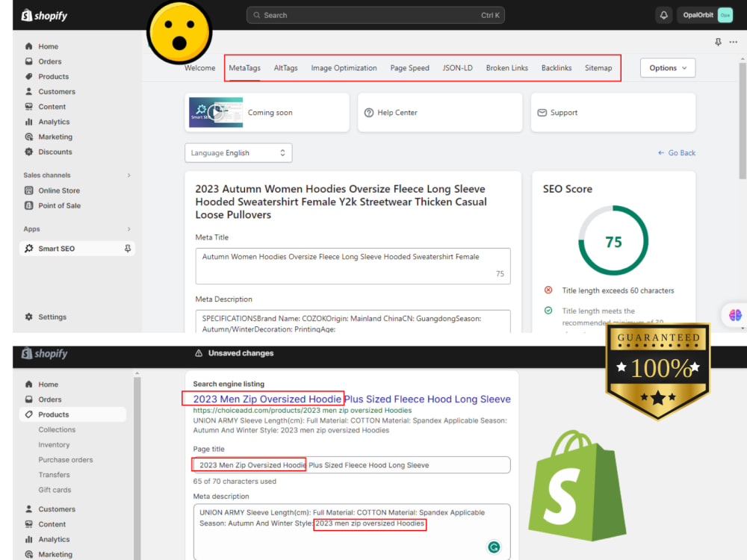Click the notifications bell icon
The height and width of the screenshot is (560, 747).
663,15
